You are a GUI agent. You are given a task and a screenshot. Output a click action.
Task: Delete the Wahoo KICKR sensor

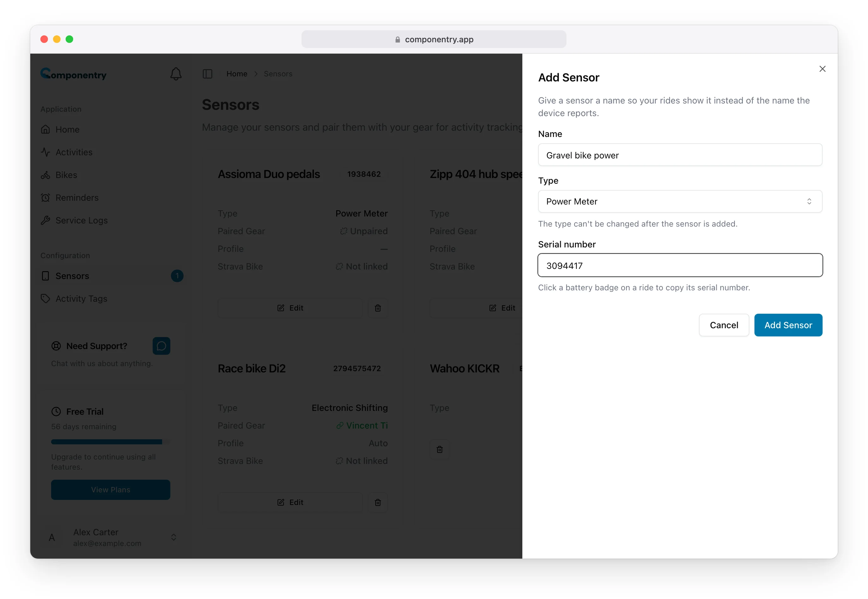click(x=440, y=449)
